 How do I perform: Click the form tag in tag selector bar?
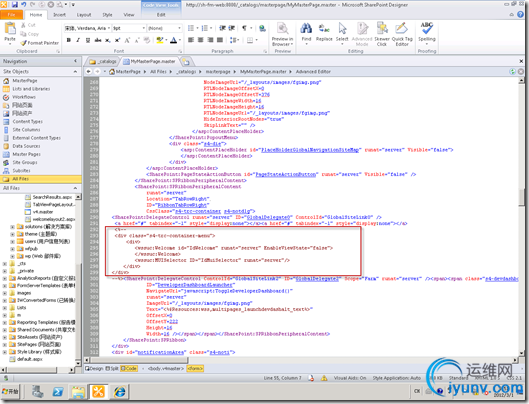coord(195,369)
